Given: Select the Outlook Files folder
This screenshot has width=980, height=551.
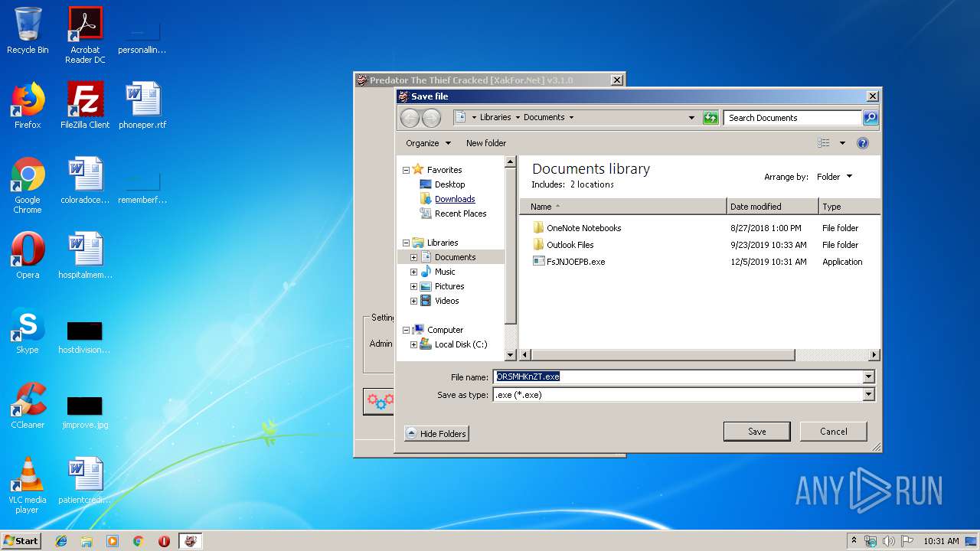Looking at the screenshot, I should (x=570, y=245).
